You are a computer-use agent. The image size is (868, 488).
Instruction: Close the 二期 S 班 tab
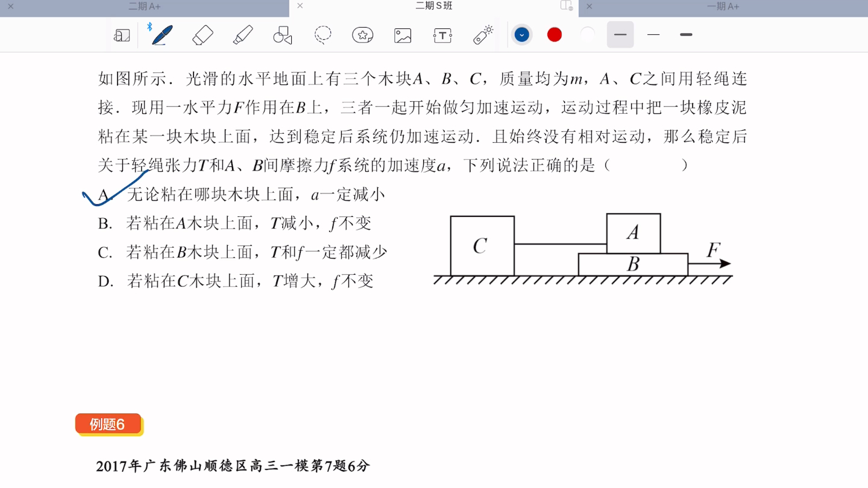pyautogui.click(x=300, y=6)
